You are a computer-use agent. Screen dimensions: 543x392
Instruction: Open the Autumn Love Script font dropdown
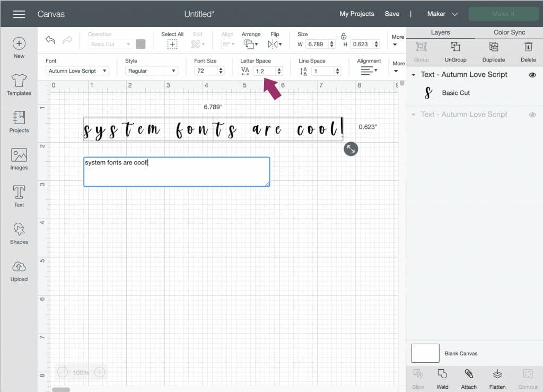[x=76, y=70]
